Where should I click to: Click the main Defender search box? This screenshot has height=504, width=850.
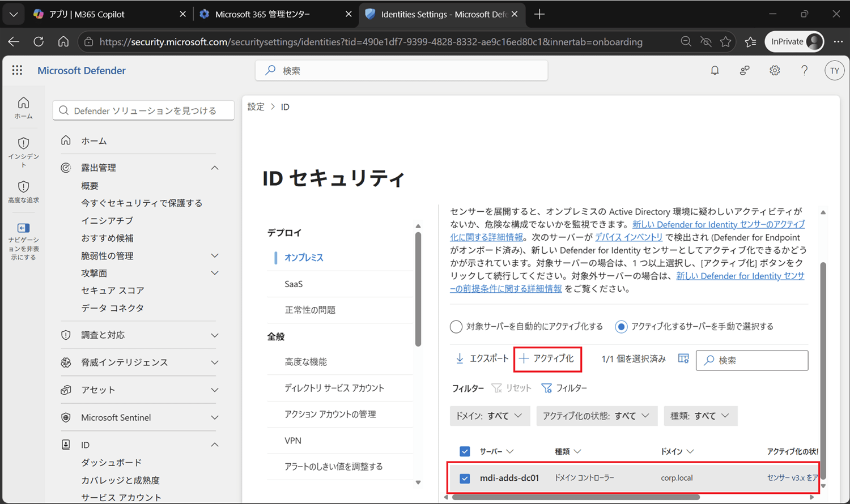pyautogui.click(x=401, y=70)
